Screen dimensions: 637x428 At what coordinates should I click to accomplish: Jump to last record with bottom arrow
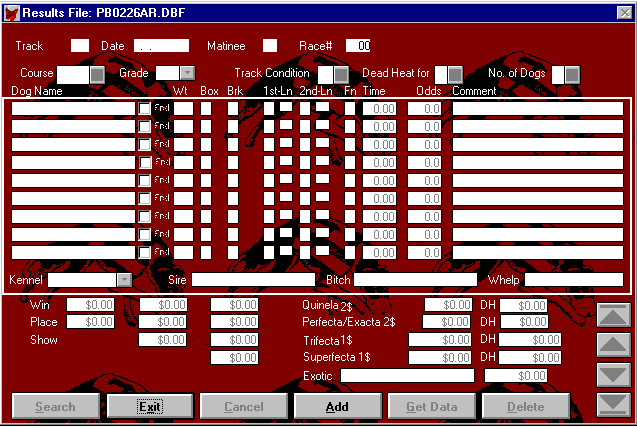[x=613, y=404]
